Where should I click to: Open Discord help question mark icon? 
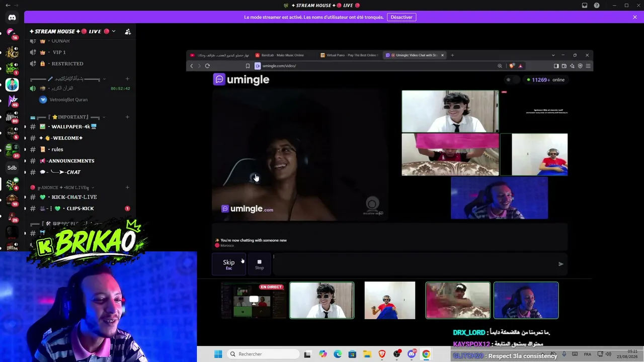click(597, 6)
